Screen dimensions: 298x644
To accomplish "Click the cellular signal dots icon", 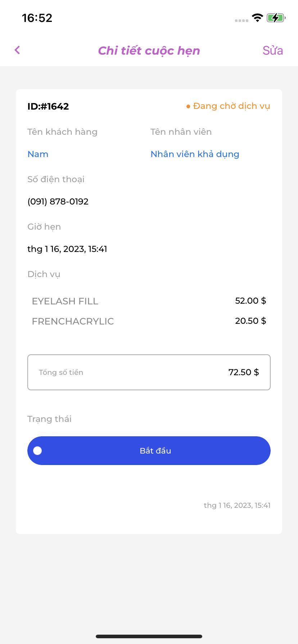I will tap(241, 20).
